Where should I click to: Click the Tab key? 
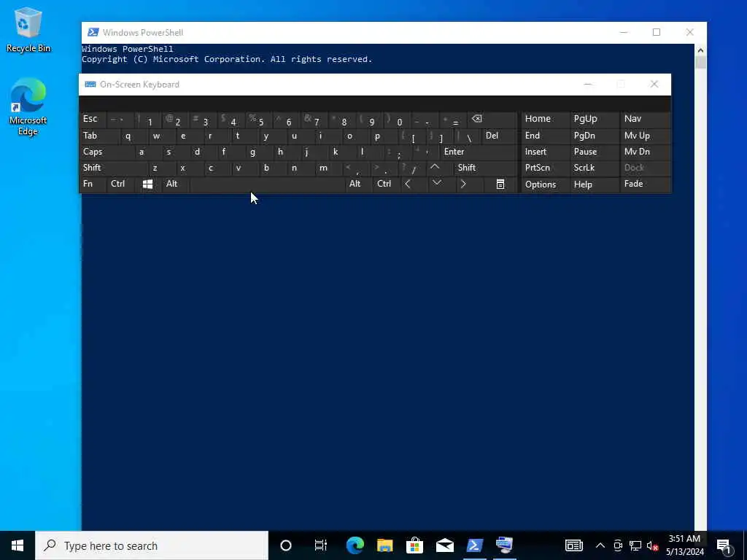click(x=99, y=136)
